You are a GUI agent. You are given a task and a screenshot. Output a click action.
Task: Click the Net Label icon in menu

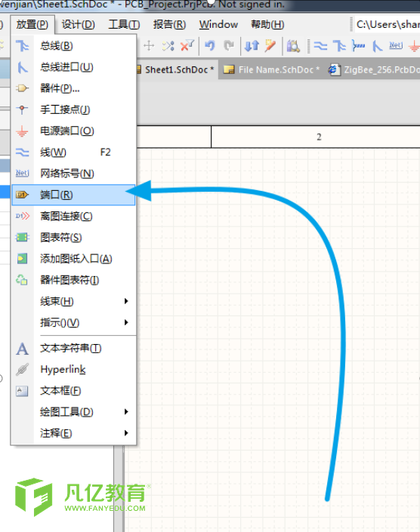coord(23,173)
